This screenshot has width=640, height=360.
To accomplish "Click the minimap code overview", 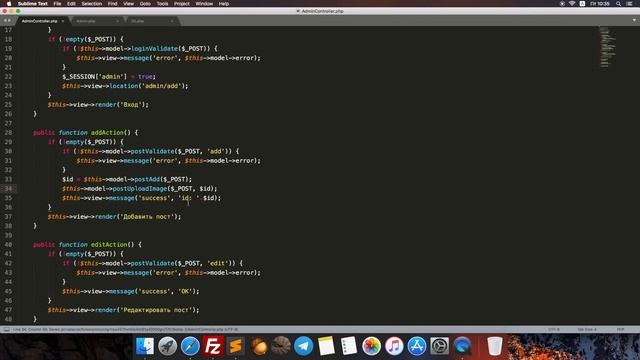I will pyautogui.click(x=607, y=47).
